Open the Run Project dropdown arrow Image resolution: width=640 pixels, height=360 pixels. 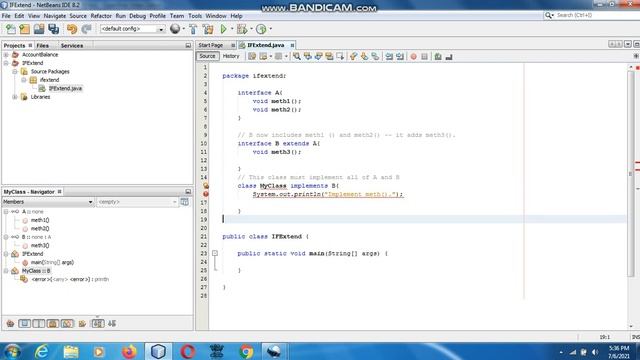(x=232, y=29)
